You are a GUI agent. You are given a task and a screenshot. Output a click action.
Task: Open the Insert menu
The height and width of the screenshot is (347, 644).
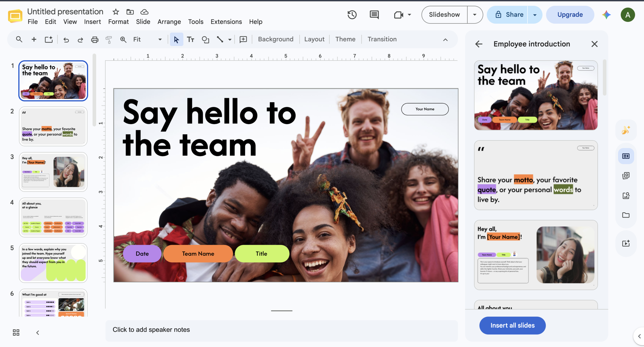click(92, 22)
